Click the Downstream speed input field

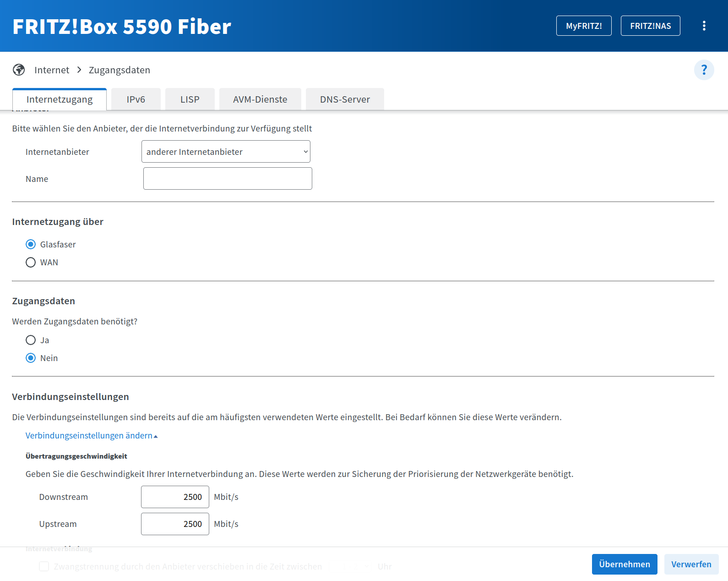tap(175, 497)
